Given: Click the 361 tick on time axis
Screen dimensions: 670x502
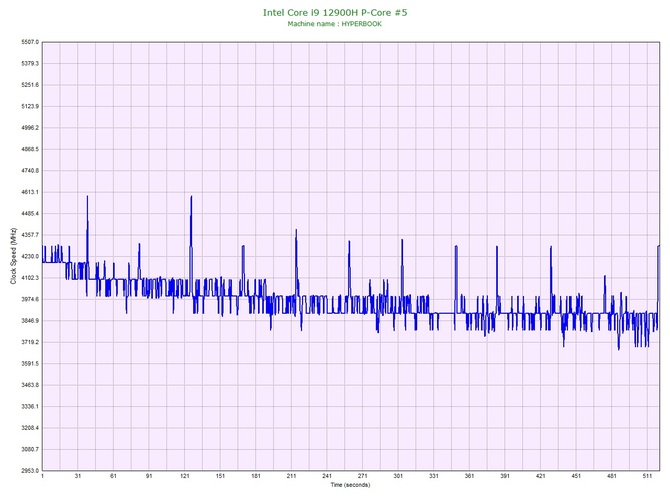Looking at the screenshot, I should click(469, 476).
